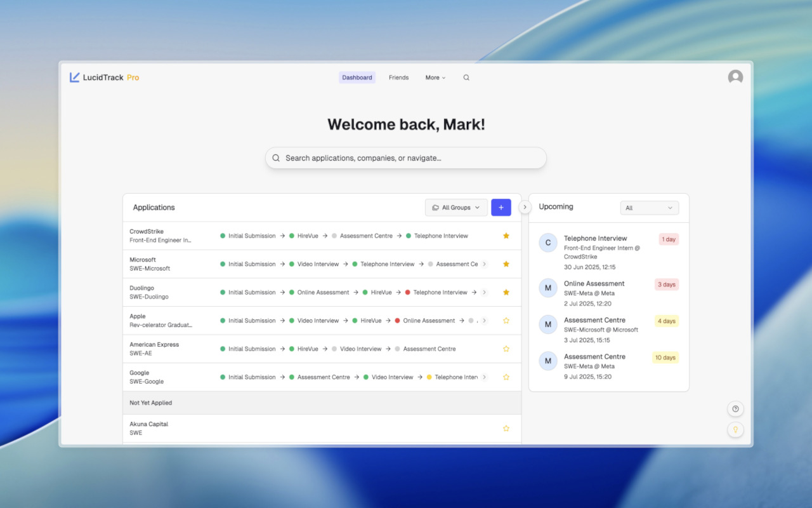Collapse the Applications panel with the circular chevron
This screenshot has width=812, height=508.
tap(525, 207)
